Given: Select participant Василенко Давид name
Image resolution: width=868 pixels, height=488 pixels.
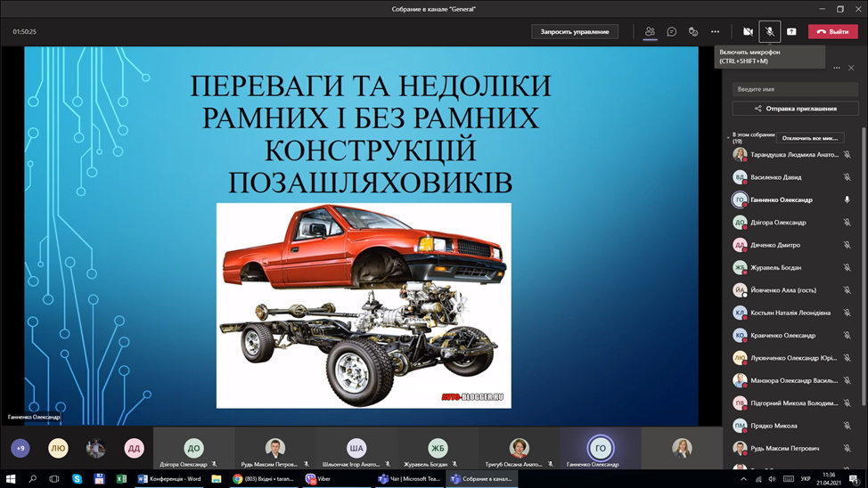Looking at the screenshot, I should [x=775, y=177].
